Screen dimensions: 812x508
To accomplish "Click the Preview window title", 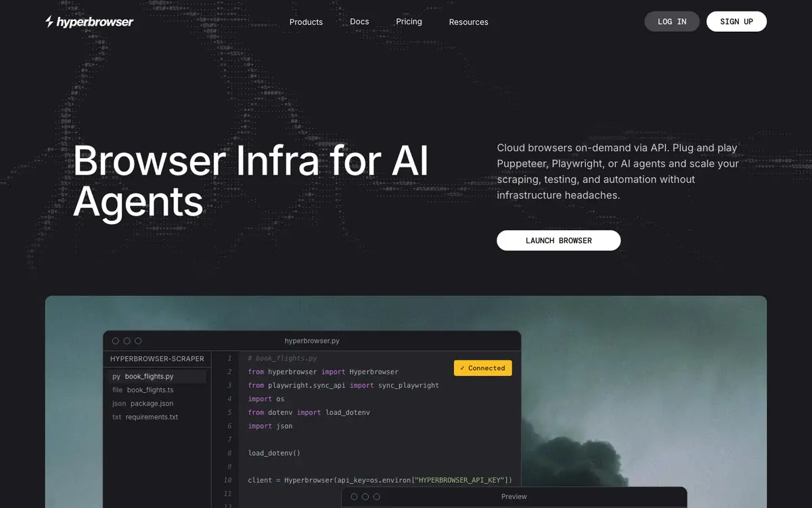I will coord(514,496).
